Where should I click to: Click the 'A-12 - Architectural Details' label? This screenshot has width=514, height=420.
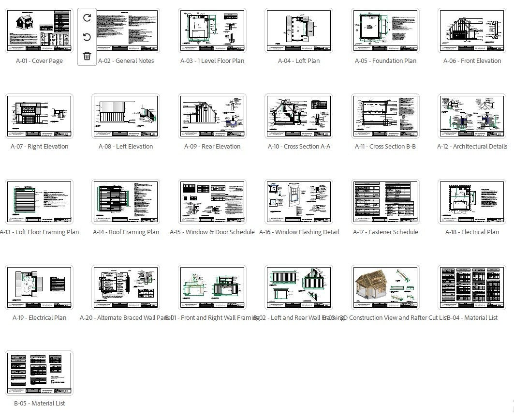472,146
